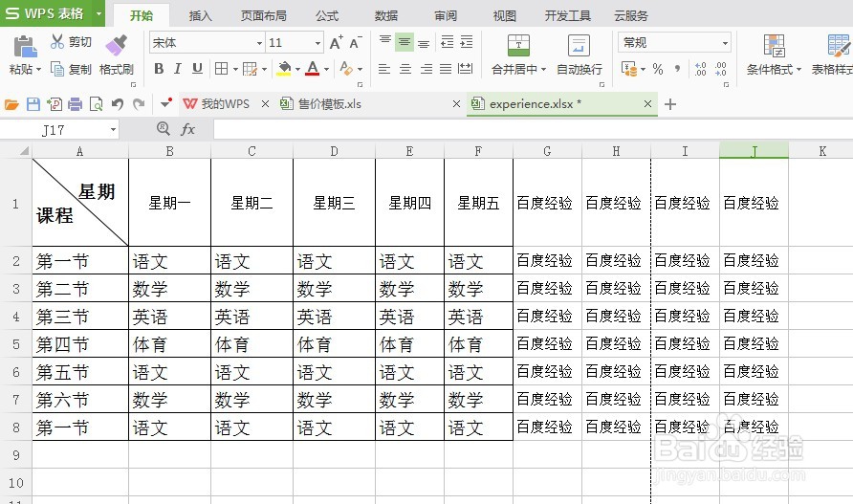Click decrease decimal places icon
The height and width of the screenshot is (504, 853).
click(x=721, y=69)
